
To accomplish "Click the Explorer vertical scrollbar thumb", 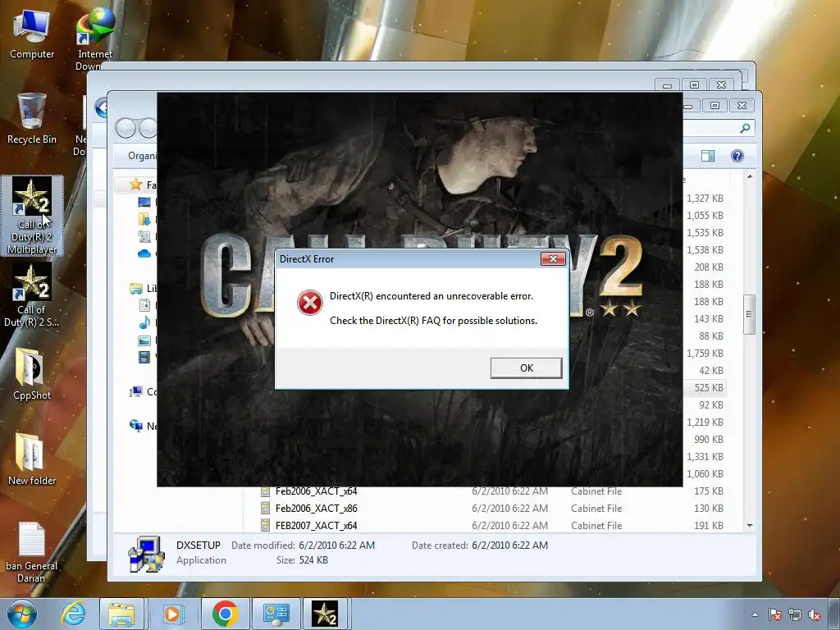I will (x=750, y=314).
